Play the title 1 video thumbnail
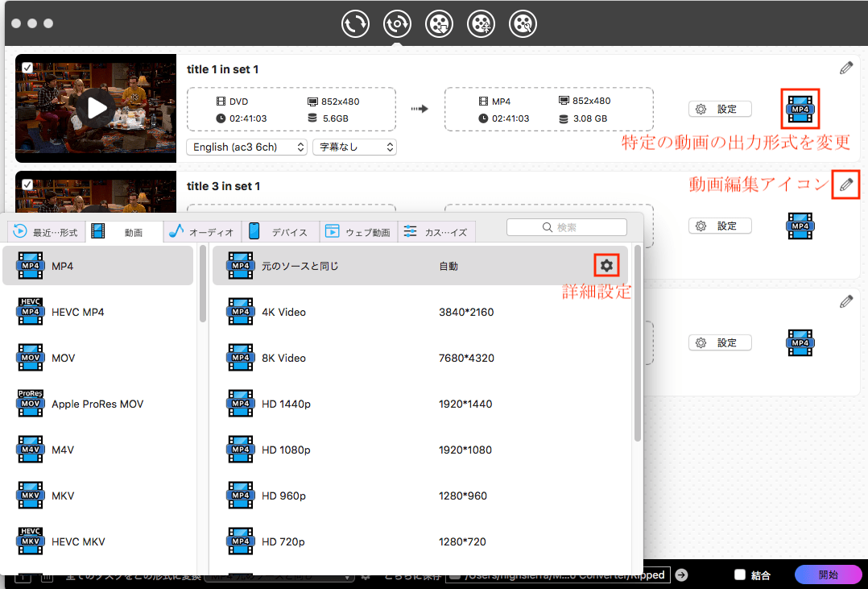868x589 pixels. [97, 108]
